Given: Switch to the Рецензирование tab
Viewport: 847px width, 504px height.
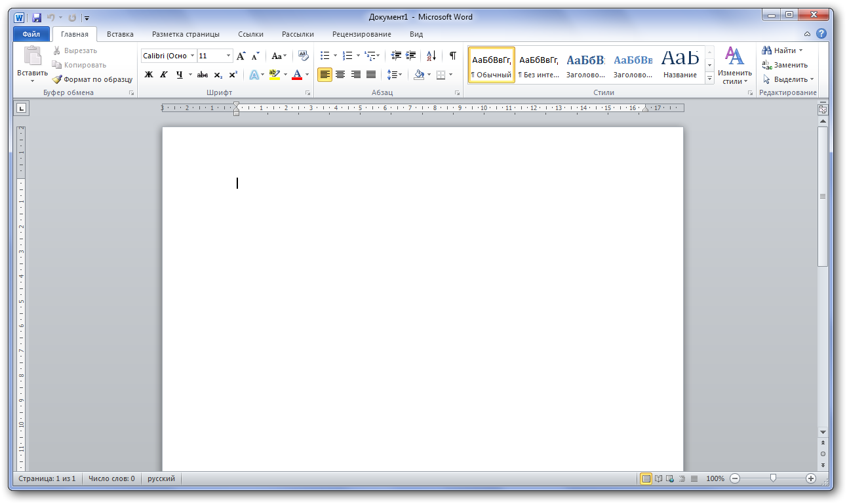Looking at the screenshot, I should point(362,34).
